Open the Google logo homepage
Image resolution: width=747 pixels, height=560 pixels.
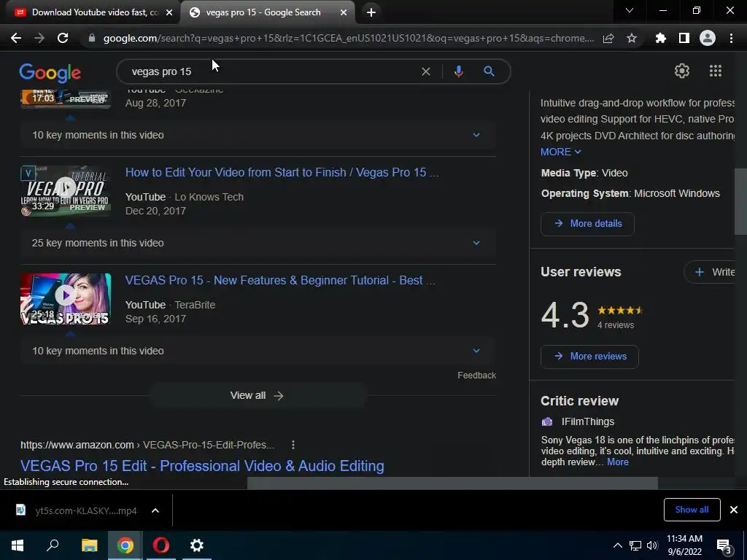tap(50, 72)
